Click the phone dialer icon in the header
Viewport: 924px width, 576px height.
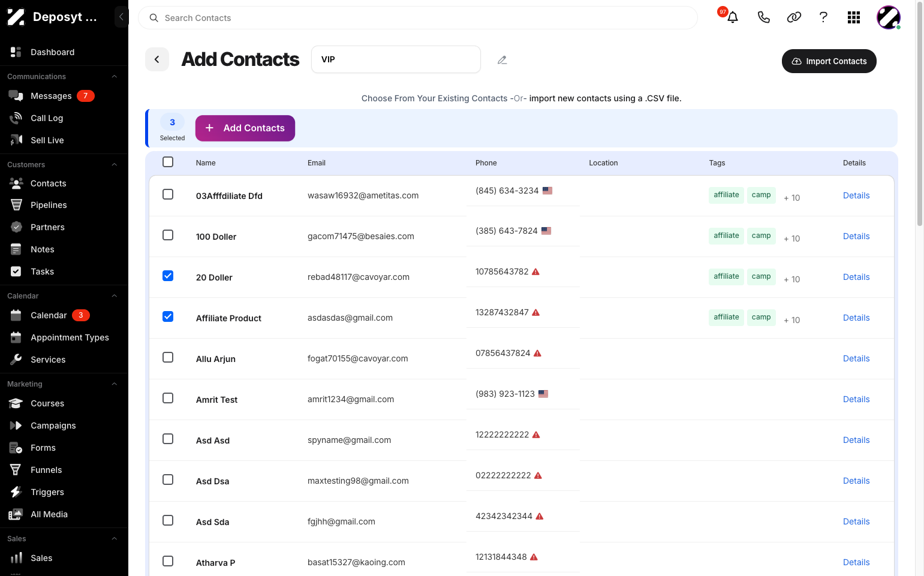[763, 17]
